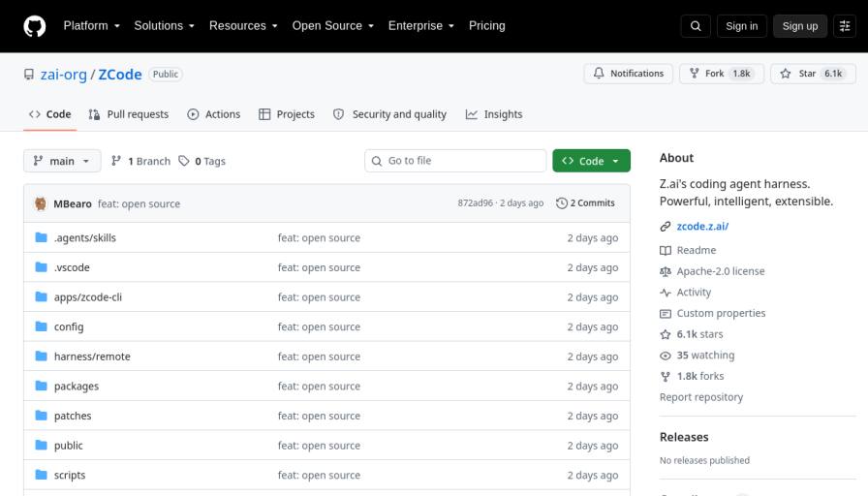Click commit hash 872ad96
This screenshot has height=496, width=868.
pyautogui.click(x=475, y=203)
